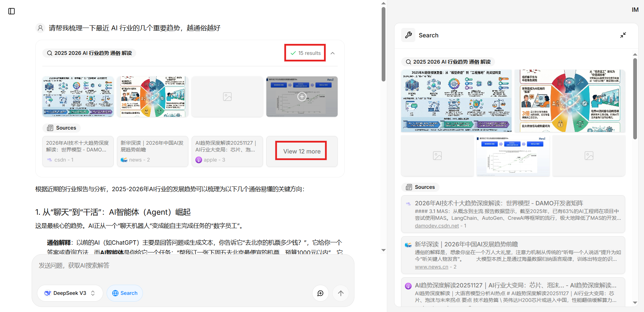Viewport: 644px width, 312px height.
Task: Click the plus overlay on the chart thumbnail
Action: tap(302, 97)
